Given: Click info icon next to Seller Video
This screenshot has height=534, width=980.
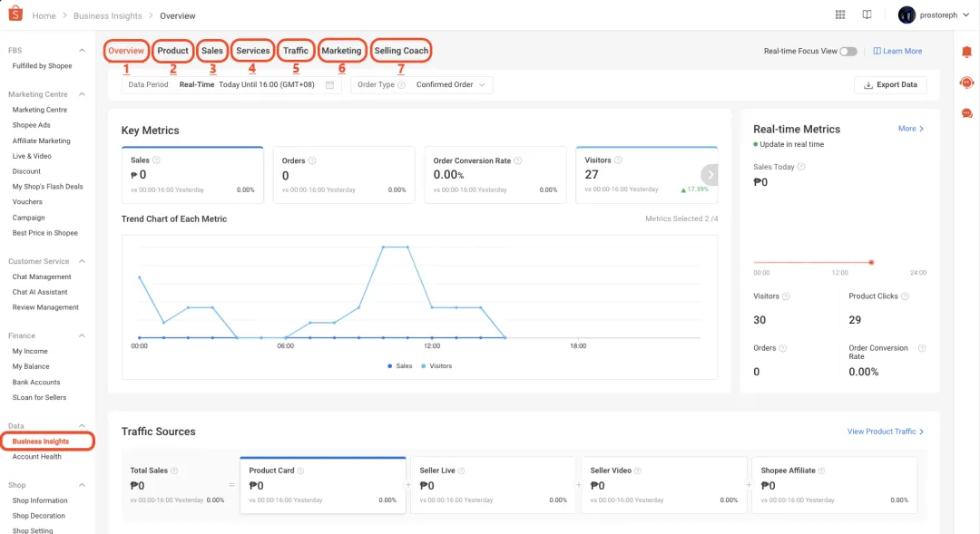Looking at the screenshot, I should coord(638,471).
